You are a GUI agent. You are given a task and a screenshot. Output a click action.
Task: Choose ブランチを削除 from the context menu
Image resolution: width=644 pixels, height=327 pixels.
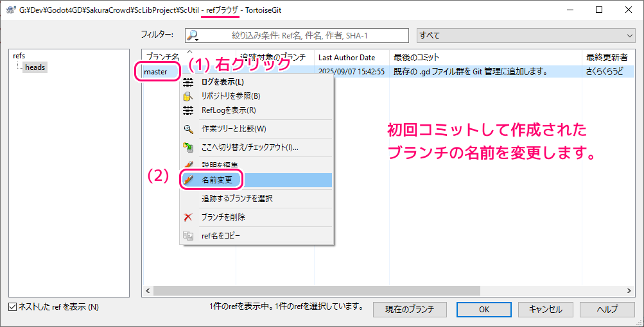[257, 217]
